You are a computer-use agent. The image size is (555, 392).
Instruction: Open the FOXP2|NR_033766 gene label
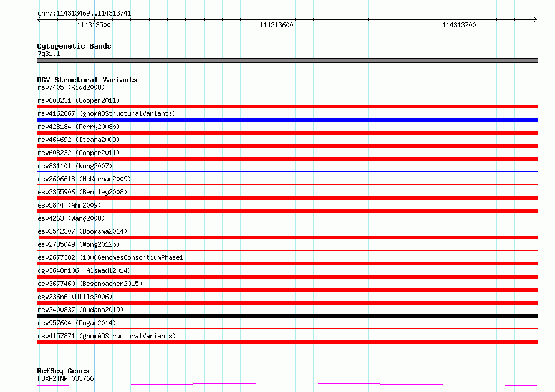point(66,378)
